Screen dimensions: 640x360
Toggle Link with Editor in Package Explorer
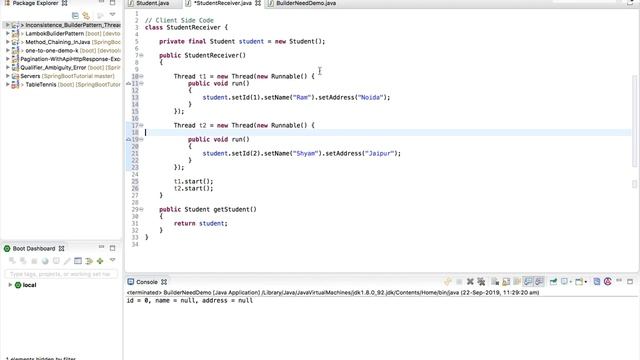pyautogui.click(x=86, y=16)
